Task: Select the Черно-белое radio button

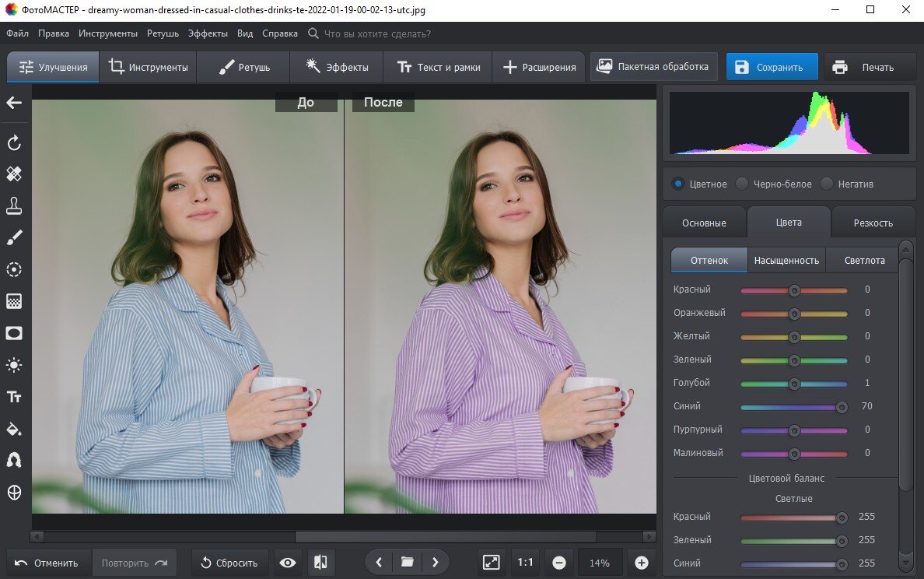Action: pos(742,184)
